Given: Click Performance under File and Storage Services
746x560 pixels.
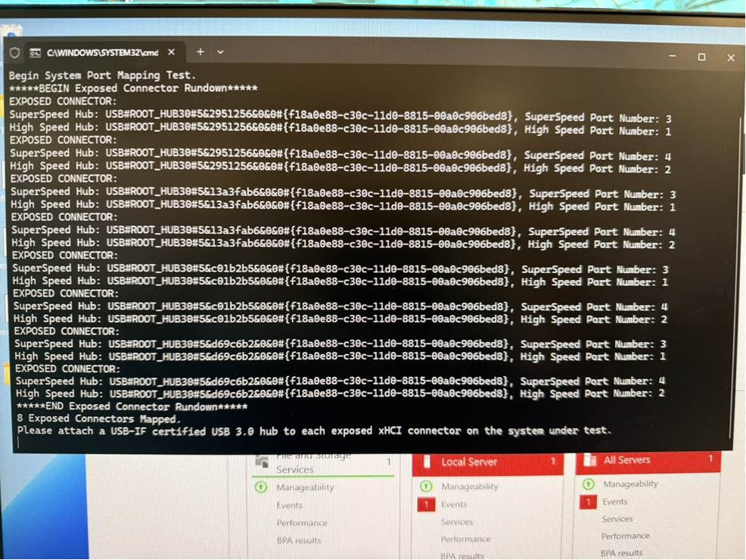Looking at the screenshot, I should (302, 522).
